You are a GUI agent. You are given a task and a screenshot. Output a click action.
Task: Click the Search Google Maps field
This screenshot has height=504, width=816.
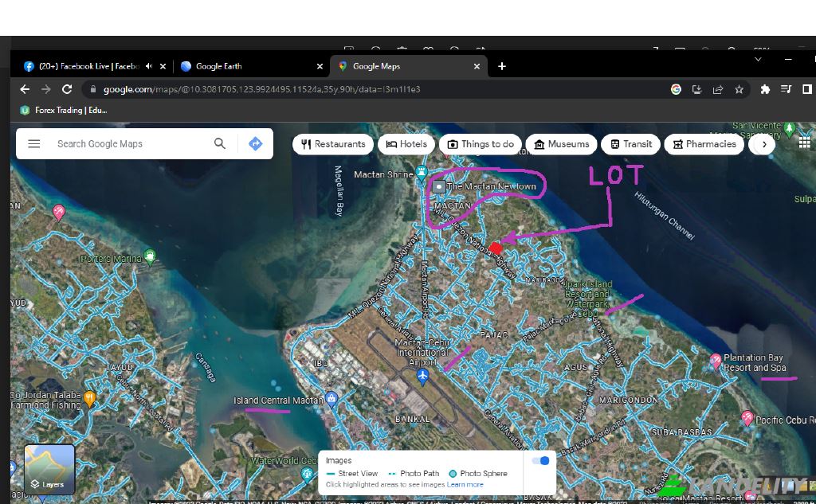click(127, 144)
